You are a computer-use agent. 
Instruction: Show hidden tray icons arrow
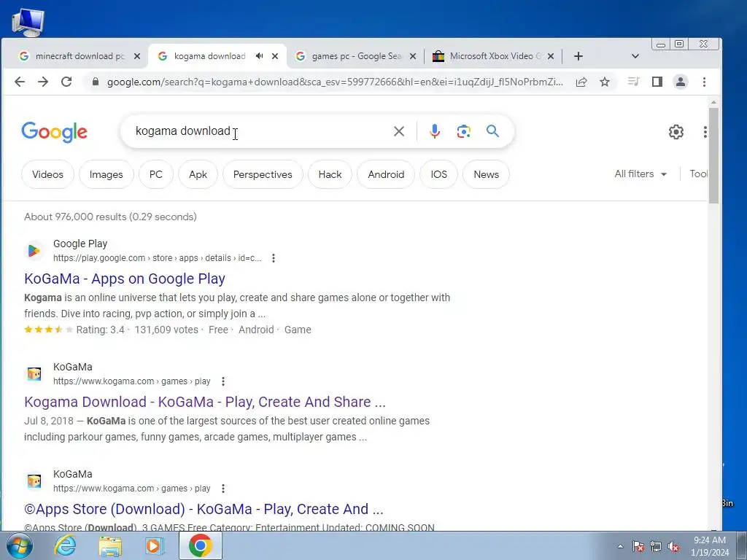point(620,547)
